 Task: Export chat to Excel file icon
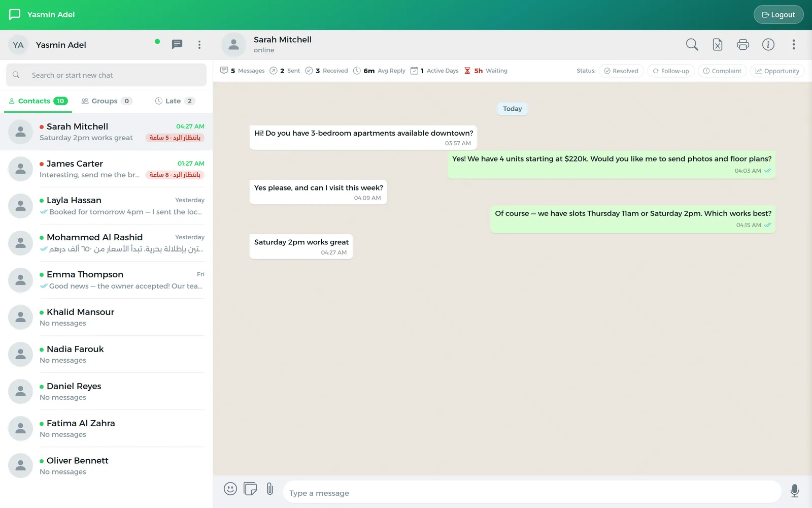[x=717, y=45]
